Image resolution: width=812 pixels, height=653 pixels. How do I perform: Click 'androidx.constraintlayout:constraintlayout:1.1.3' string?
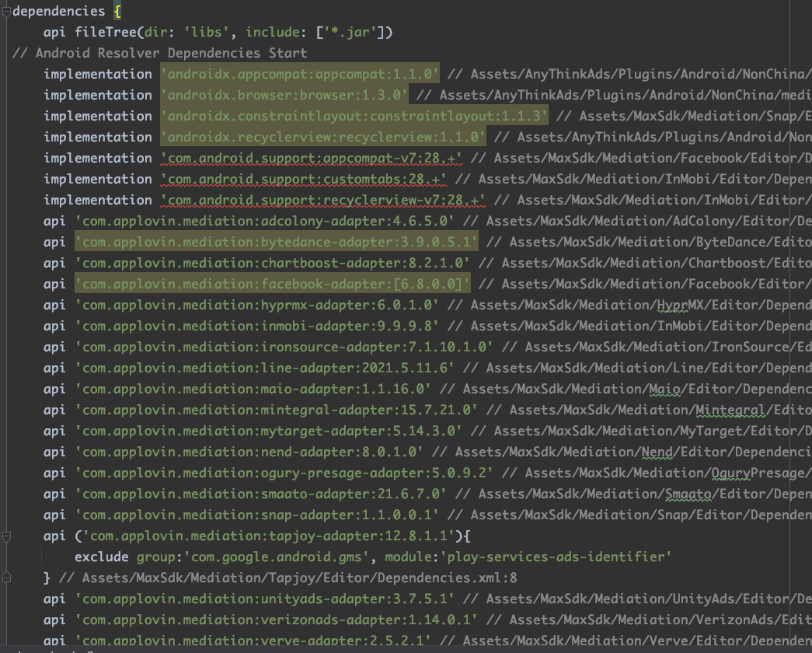point(354,116)
